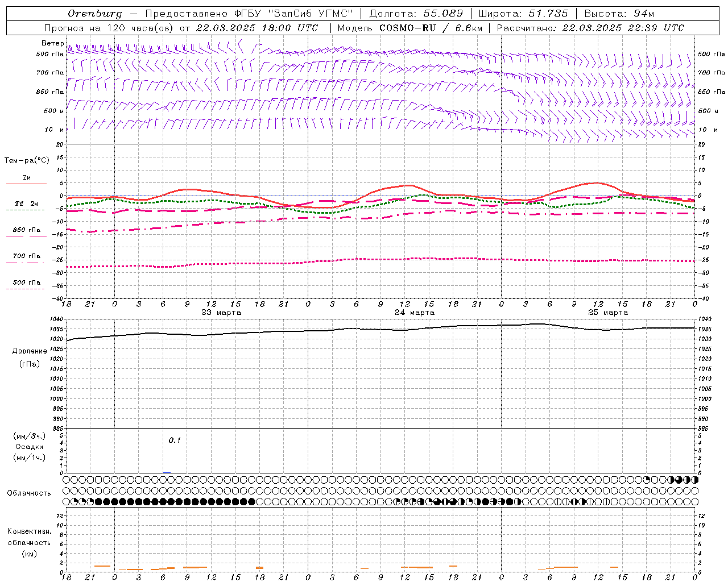The width and height of the screenshot is (728, 582).
Task: Click the "(мм/3ч.)" precipitation unit label
Action: tap(30, 436)
